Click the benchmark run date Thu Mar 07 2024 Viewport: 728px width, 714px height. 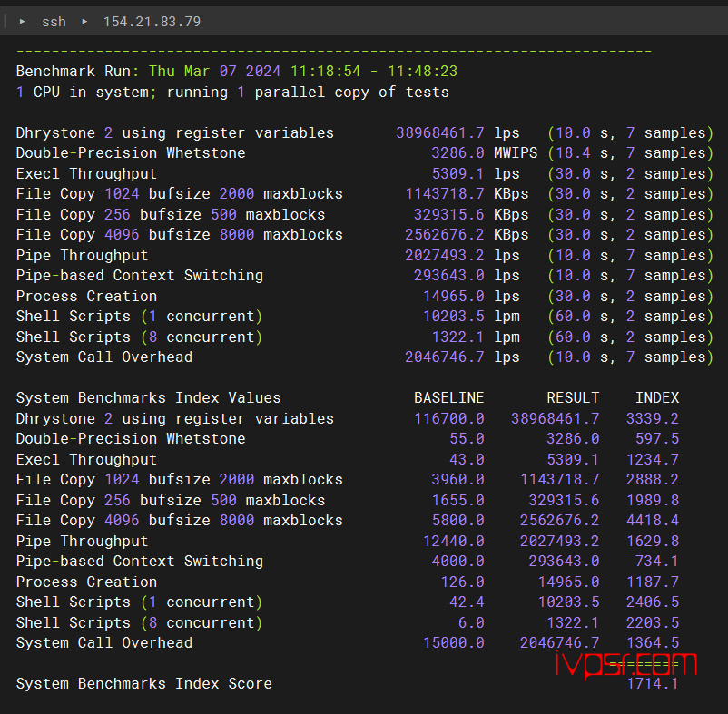214,71
